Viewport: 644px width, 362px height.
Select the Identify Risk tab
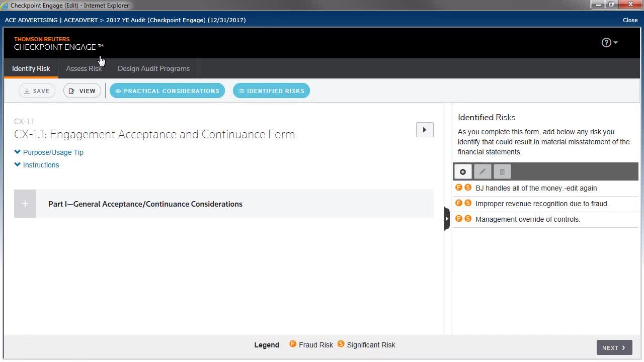pyautogui.click(x=31, y=68)
